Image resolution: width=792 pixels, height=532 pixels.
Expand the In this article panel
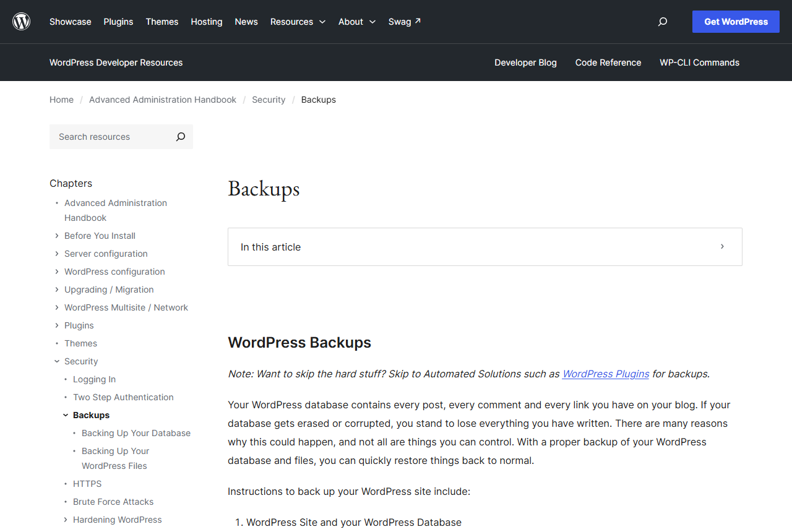coord(485,247)
